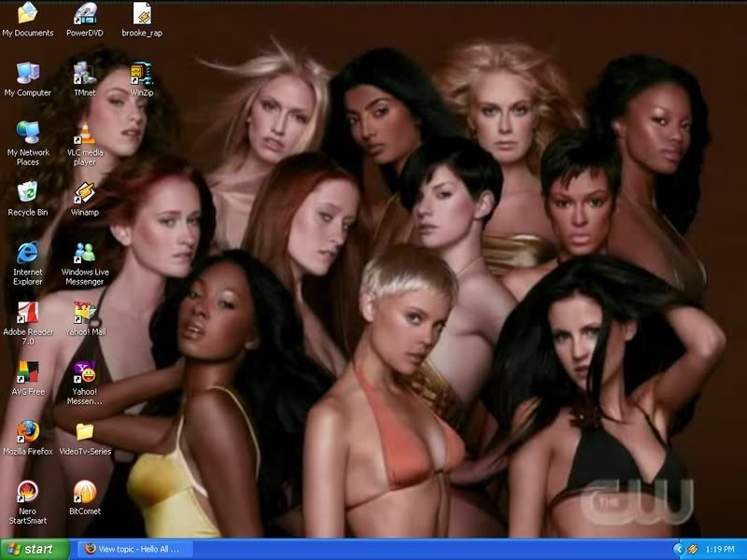Open the WinZip shortcut icon

[x=142, y=74]
